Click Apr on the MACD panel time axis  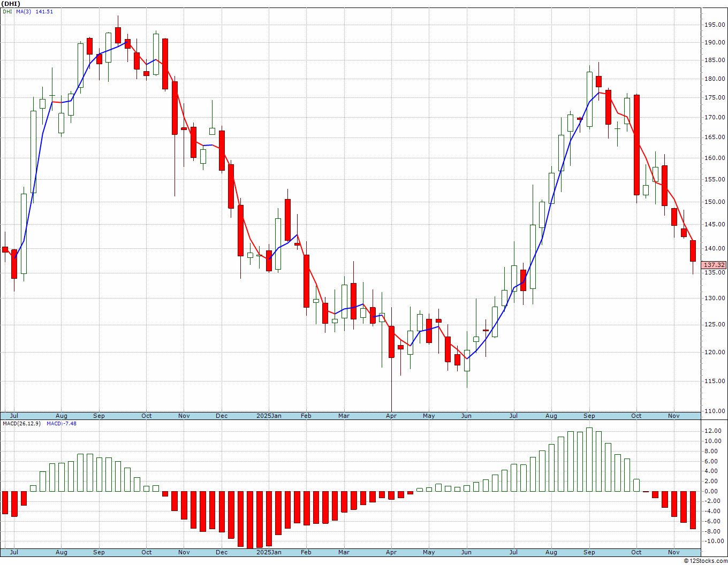point(391,552)
